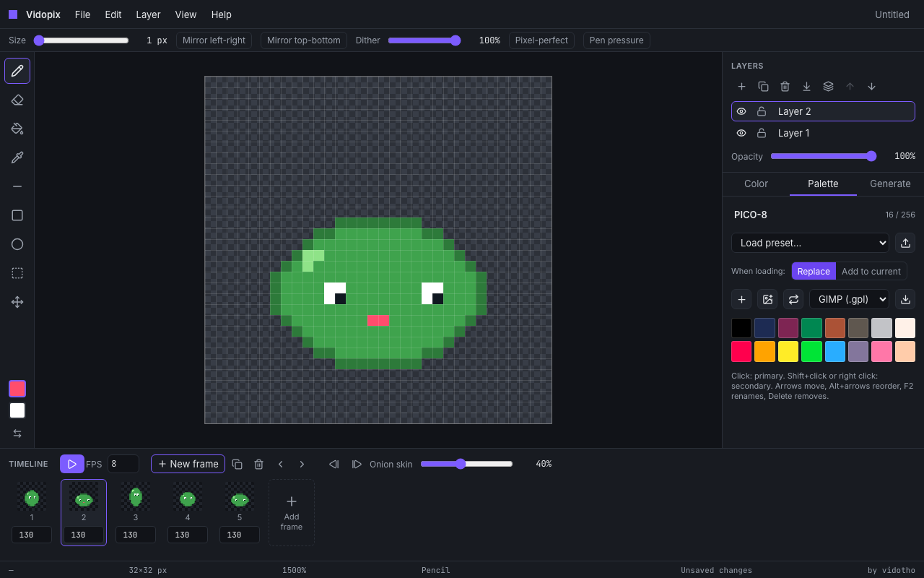Upload a palette preset file
The width and height of the screenshot is (924, 578).
[905, 243]
